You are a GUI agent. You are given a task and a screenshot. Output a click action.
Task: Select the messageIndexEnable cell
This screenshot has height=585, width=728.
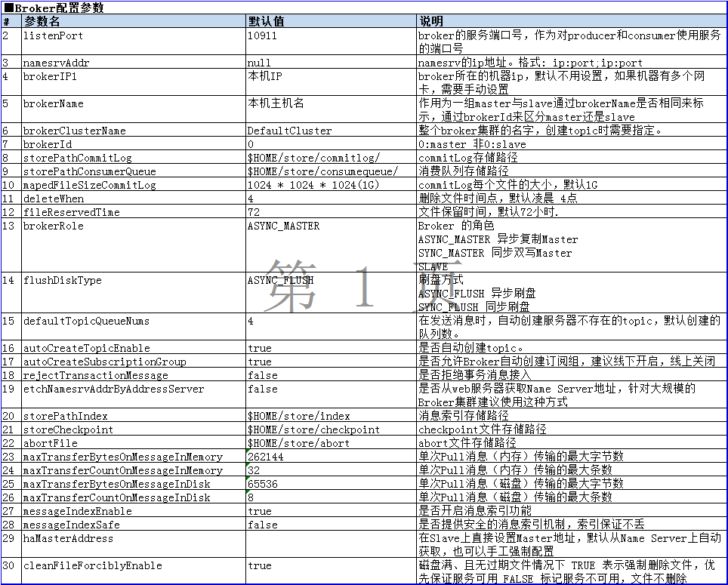tap(134, 510)
